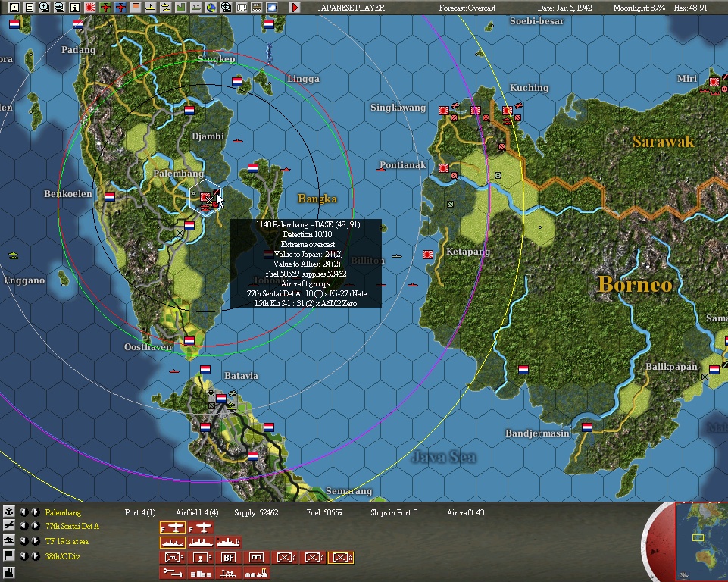728x582 pixels.
Task: Click the 38th/C Div unit link
Action: [x=63, y=556]
